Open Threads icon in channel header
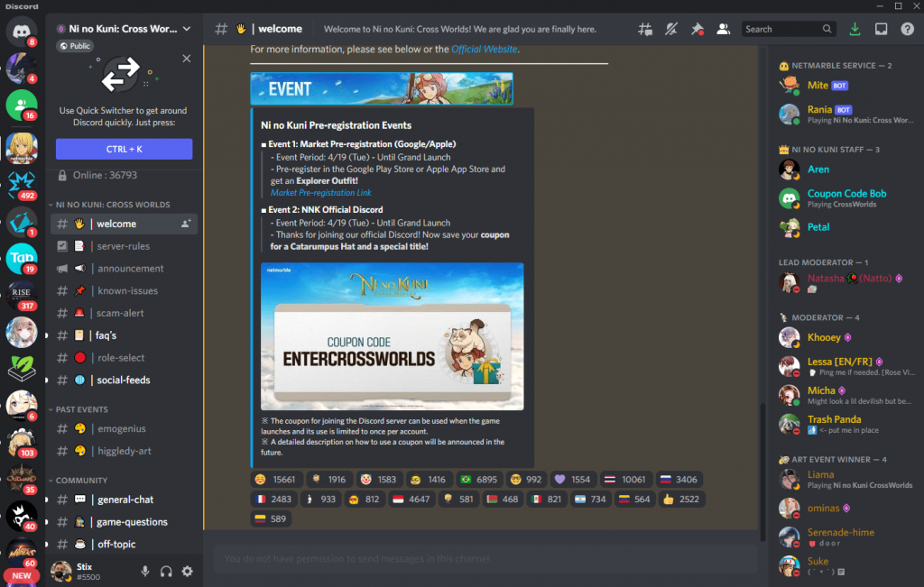This screenshot has width=924, height=587. click(x=645, y=29)
